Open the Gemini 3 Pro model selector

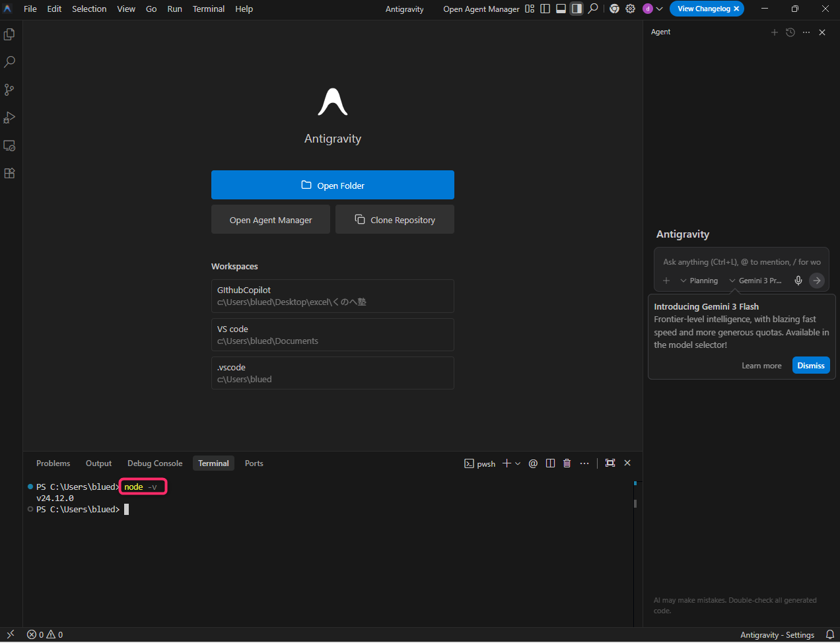pyautogui.click(x=755, y=281)
